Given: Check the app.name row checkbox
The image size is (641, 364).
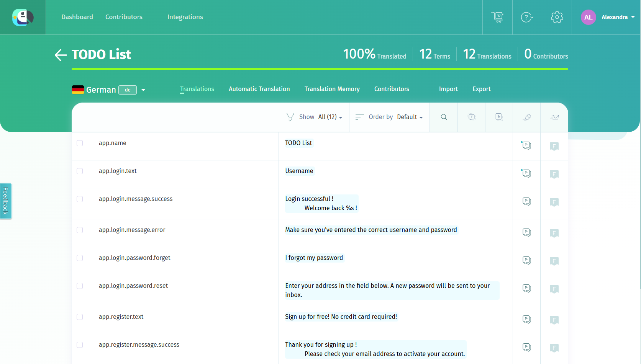Looking at the screenshot, I should pos(80,143).
